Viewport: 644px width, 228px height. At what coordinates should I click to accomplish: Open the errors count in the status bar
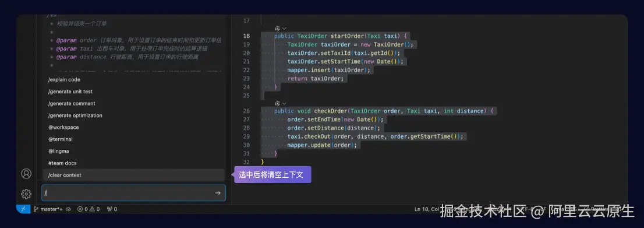coord(82,209)
